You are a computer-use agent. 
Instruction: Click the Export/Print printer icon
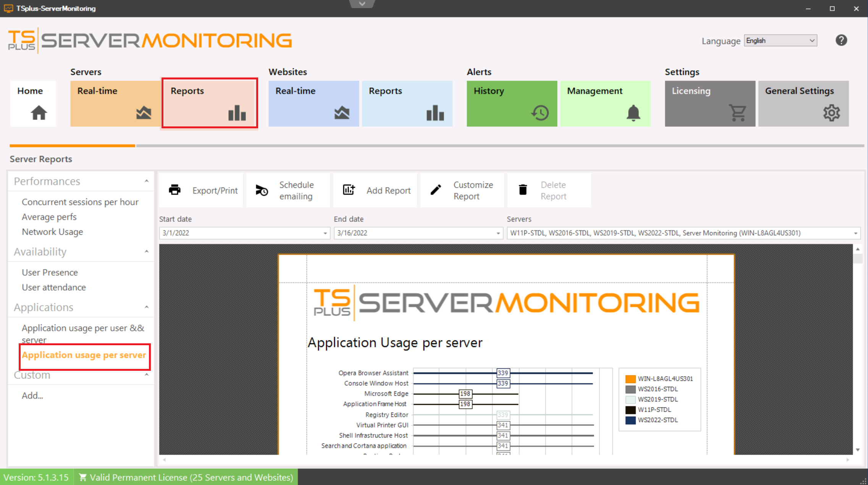175,190
